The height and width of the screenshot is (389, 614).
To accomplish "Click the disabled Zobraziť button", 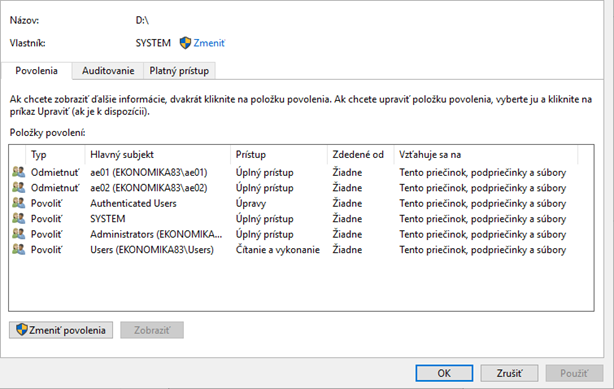I will (x=152, y=330).
